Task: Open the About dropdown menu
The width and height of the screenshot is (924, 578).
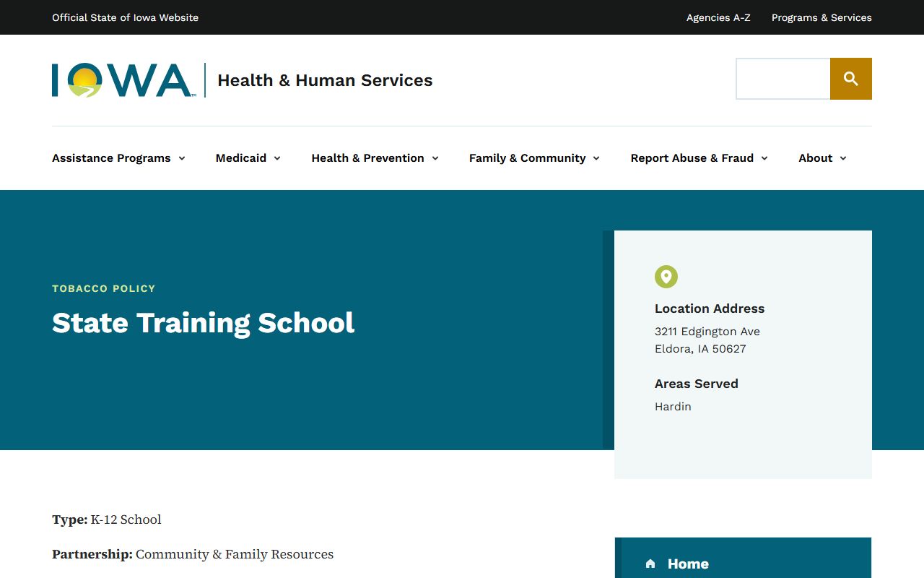Action: pyautogui.click(x=823, y=158)
